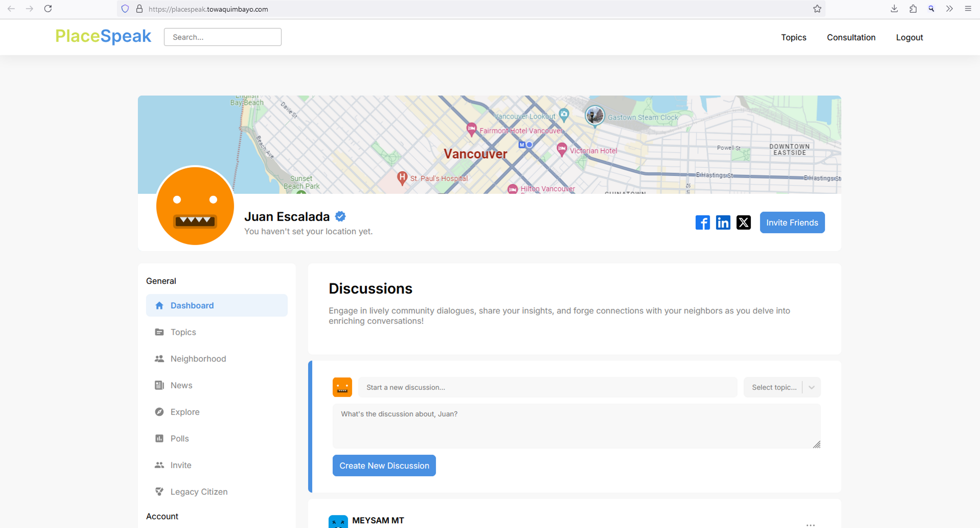Expand the topic dropdown chevron arrow
This screenshot has height=528, width=980.
pos(812,388)
